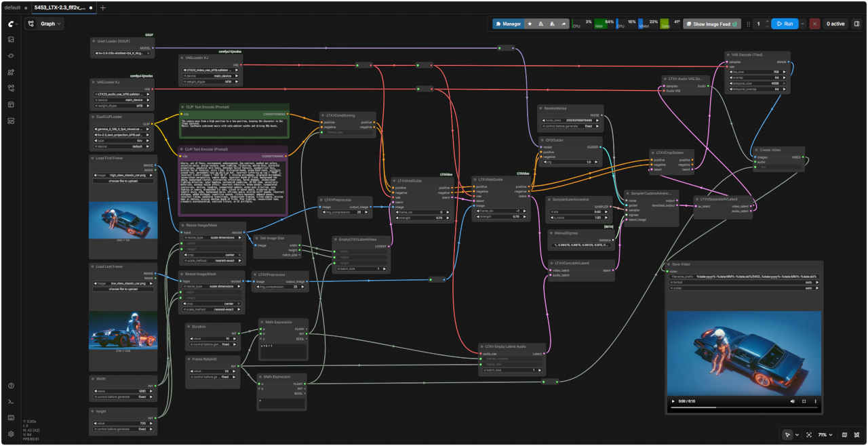Edit the green positive CLIP Text Encode prompt

click(234, 127)
